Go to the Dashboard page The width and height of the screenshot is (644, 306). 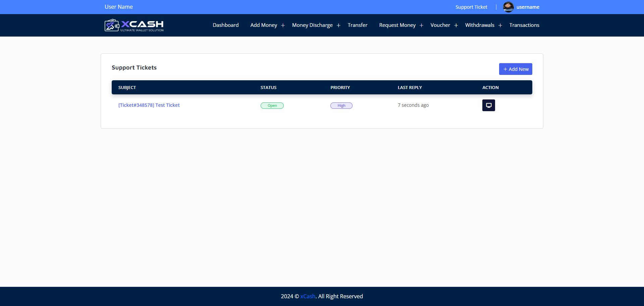(x=225, y=25)
